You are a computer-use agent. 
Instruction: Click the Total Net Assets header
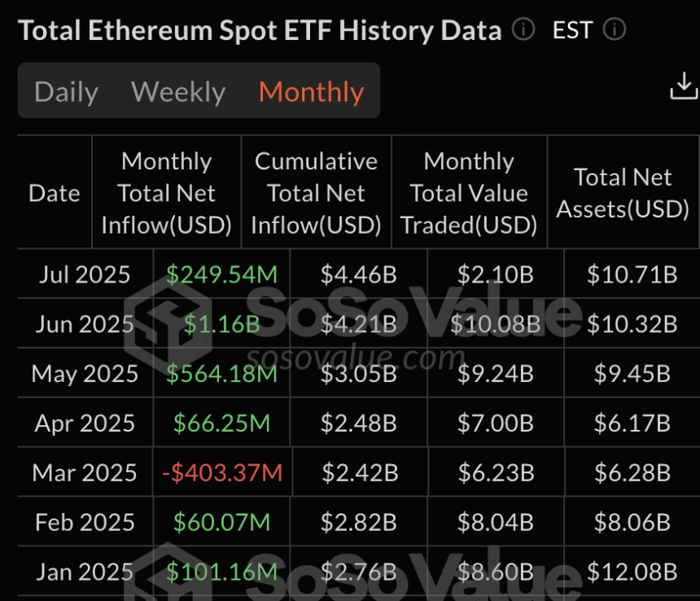623,193
